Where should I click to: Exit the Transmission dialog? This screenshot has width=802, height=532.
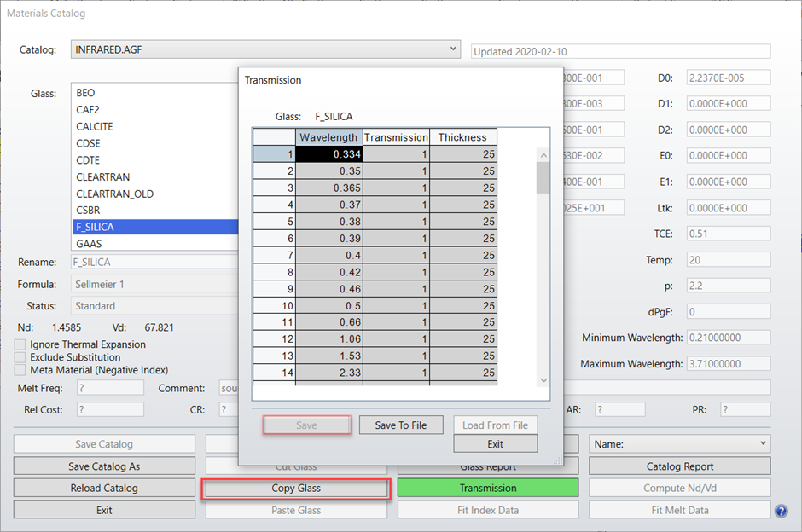[495, 443]
